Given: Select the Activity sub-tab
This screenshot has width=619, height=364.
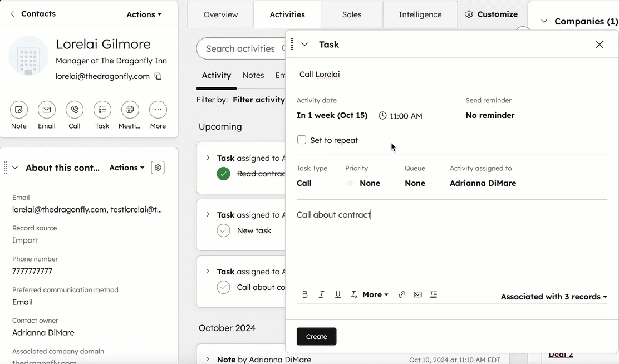Looking at the screenshot, I should click(x=217, y=75).
